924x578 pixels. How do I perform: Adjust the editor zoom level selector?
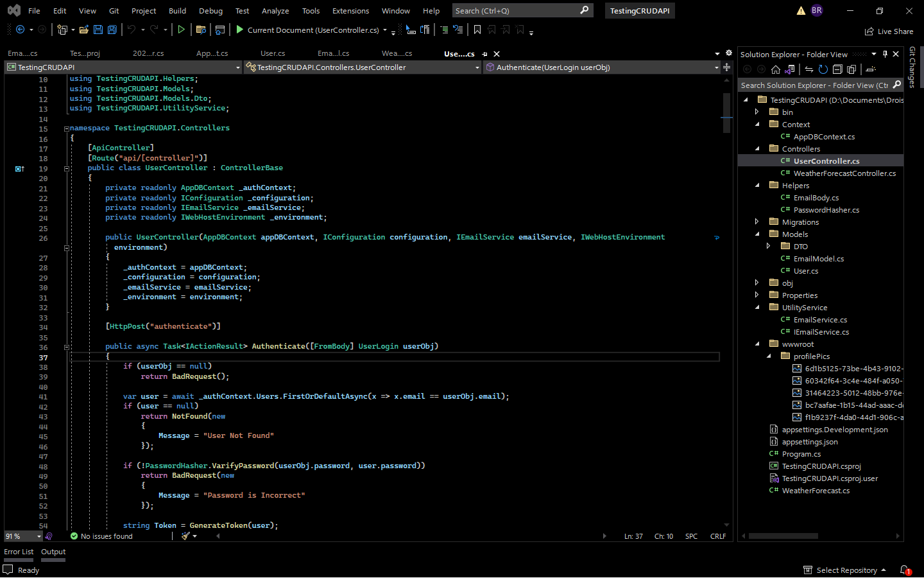tap(22, 536)
